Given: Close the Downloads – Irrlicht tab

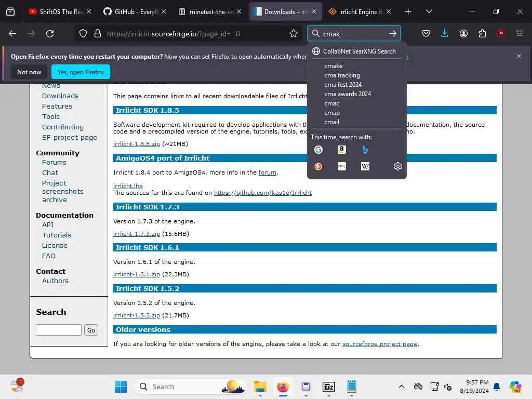Looking at the screenshot, I should pyautogui.click(x=314, y=12).
